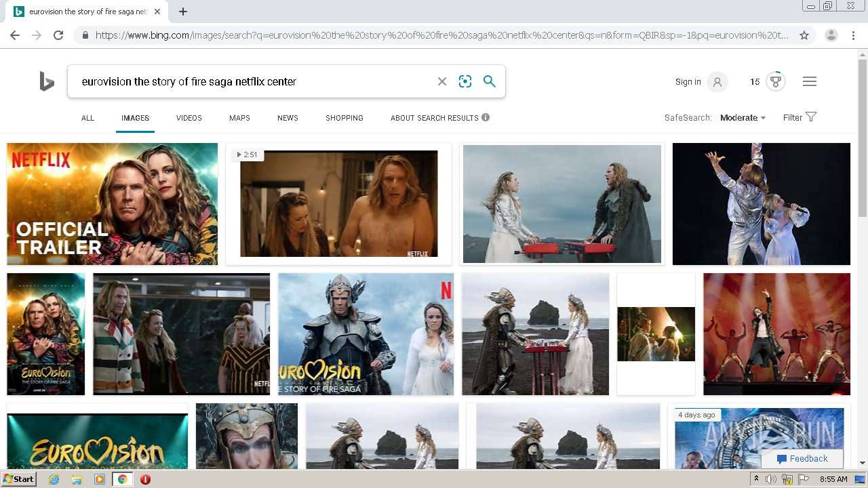Click the red Opera taskbar icon
Image resolution: width=868 pixels, height=488 pixels.
click(x=145, y=479)
